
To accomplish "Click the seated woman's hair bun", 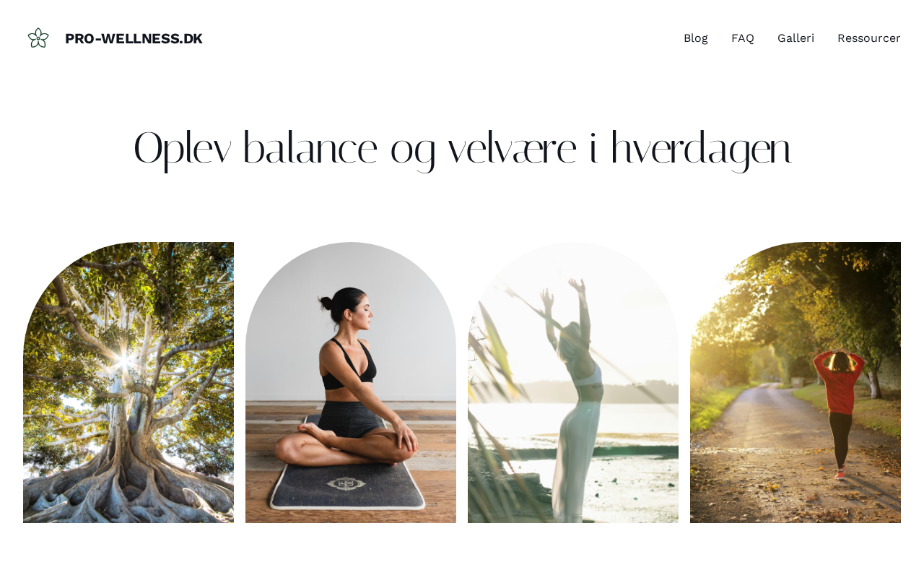I will tap(328, 303).
